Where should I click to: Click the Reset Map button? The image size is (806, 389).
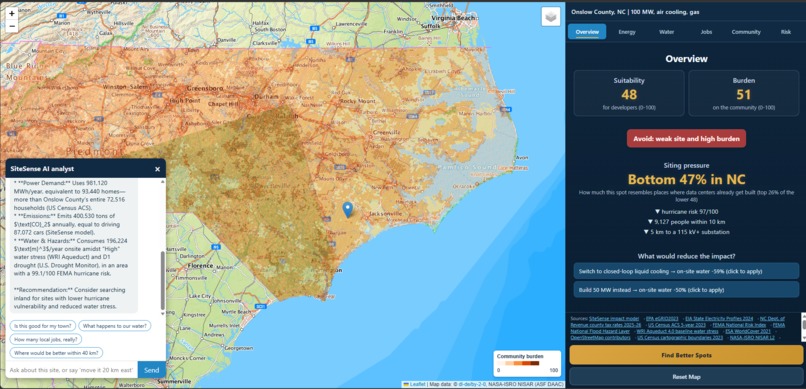tap(686, 377)
